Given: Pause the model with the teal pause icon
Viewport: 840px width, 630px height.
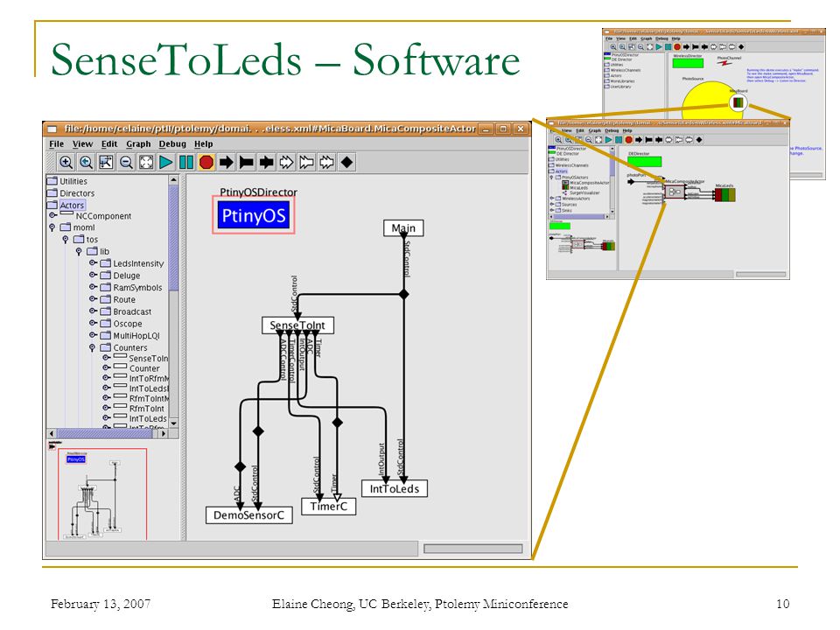Looking at the screenshot, I should click(186, 162).
